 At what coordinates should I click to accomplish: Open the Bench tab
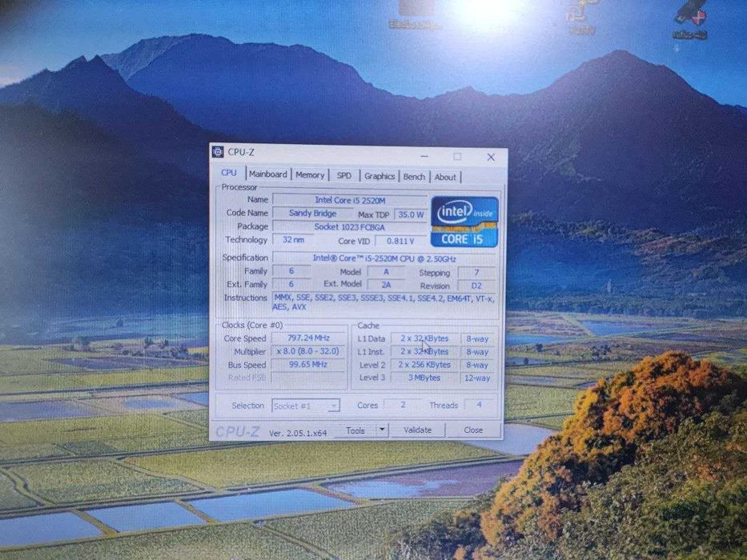(414, 177)
